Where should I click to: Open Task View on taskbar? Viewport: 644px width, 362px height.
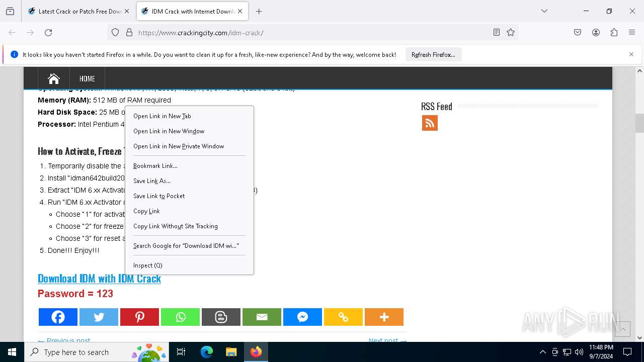point(181,352)
